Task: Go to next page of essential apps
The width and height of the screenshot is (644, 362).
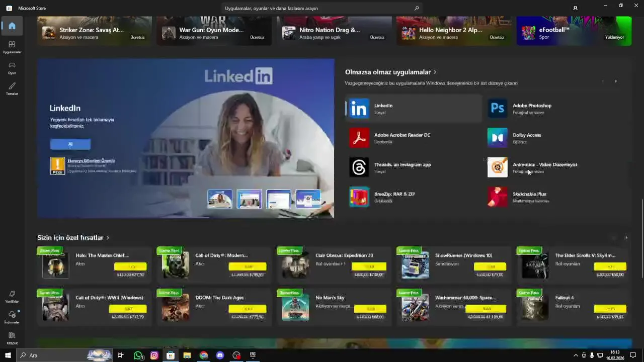Action: [x=616, y=81]
